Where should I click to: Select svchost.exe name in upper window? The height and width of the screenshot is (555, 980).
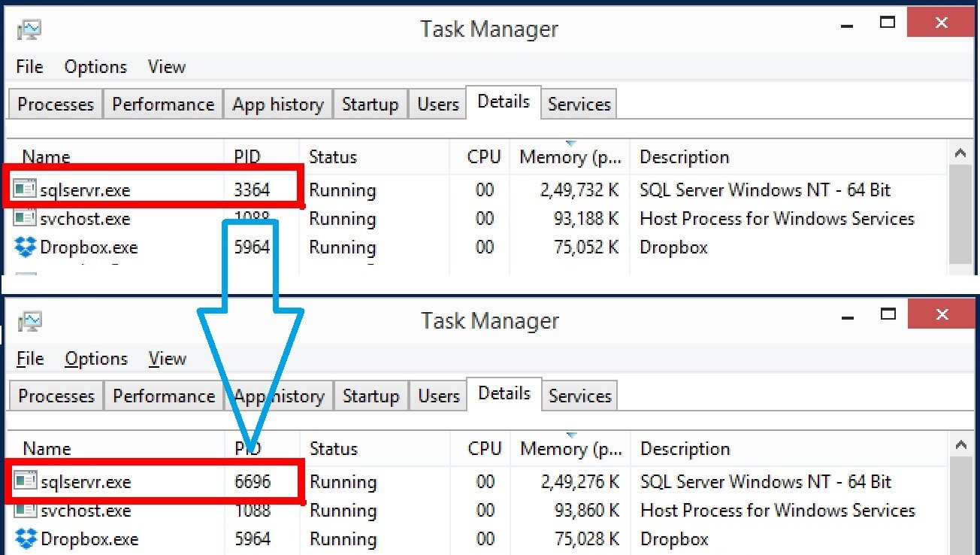85,219
